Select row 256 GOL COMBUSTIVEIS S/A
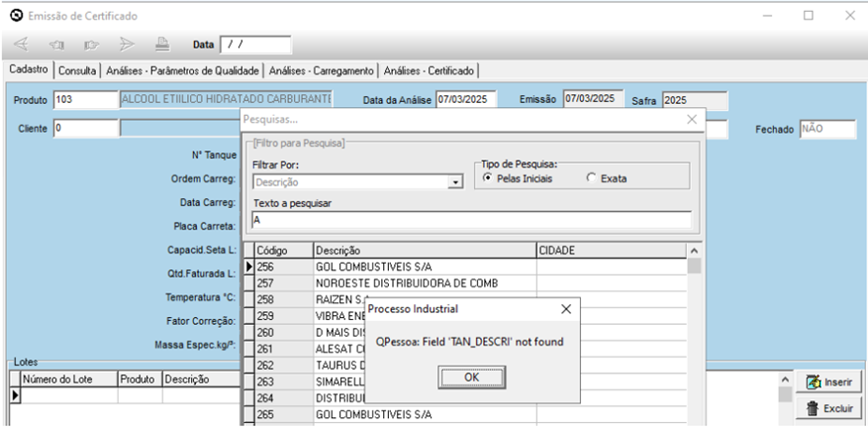 pyautogui.click(x=470, y=267)
